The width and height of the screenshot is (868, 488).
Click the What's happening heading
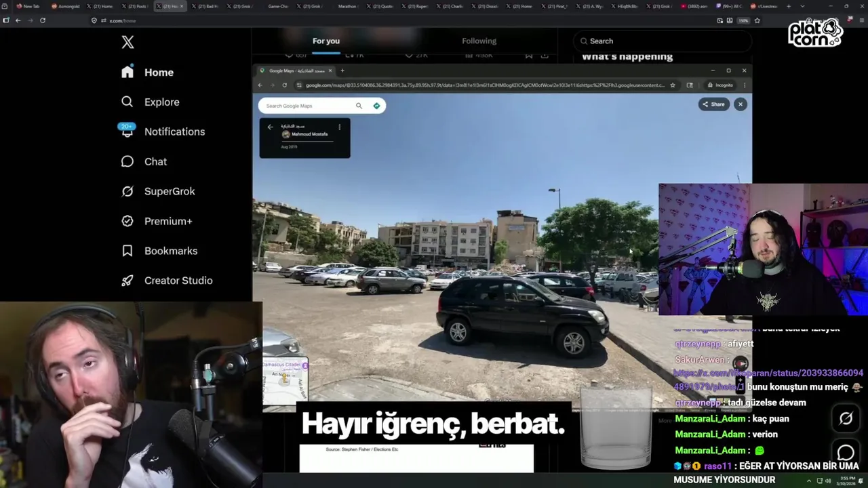(627, 57)
